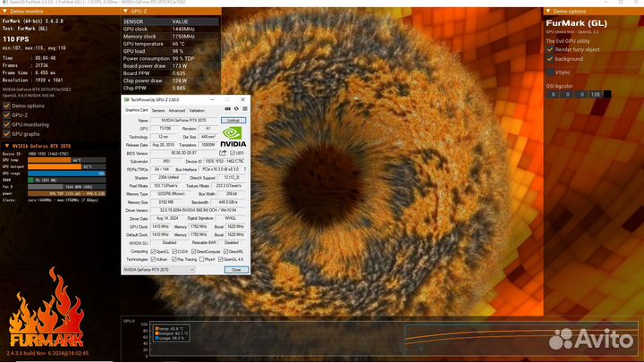Open the Validation tab

pyautogui.click(x=197, y=111)
